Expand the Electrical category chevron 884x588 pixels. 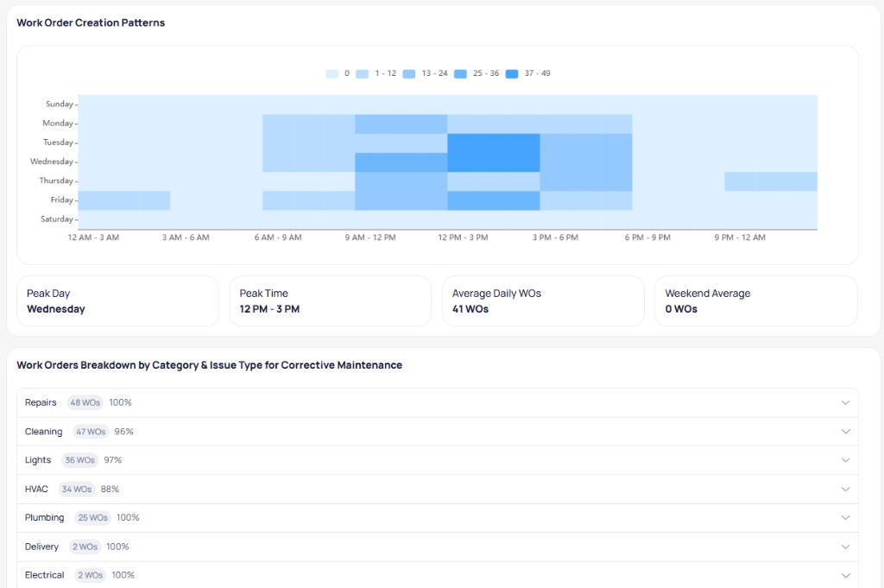[845, 575]
